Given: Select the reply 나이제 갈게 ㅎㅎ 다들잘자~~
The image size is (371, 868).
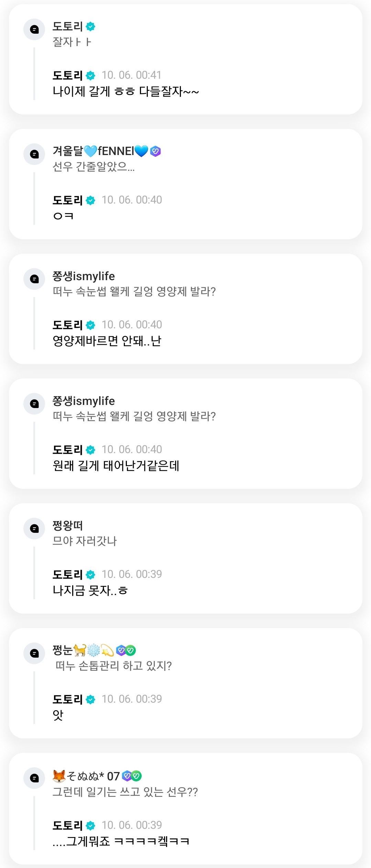Looking at the screenshot, I should point(126,91).
